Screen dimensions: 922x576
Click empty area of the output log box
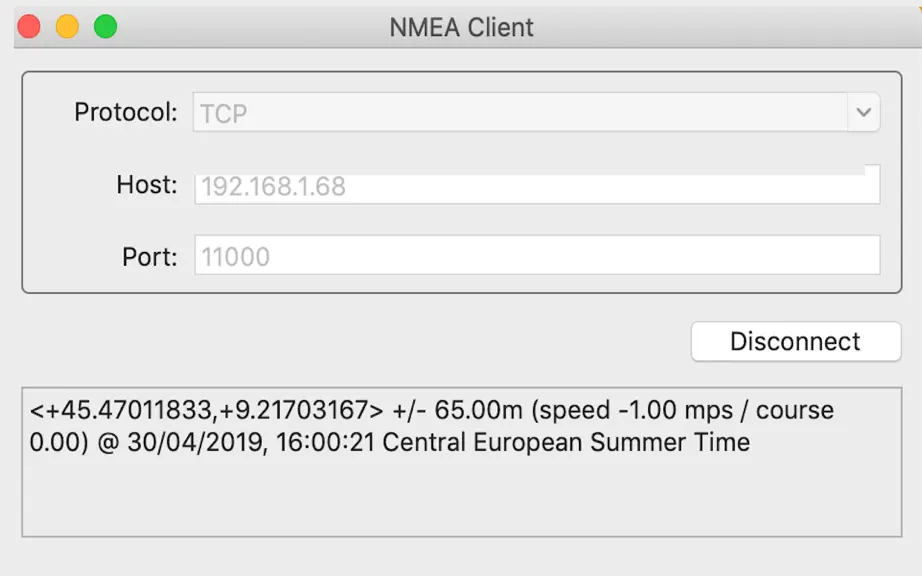pyautogui.click(x=462, y=500)
